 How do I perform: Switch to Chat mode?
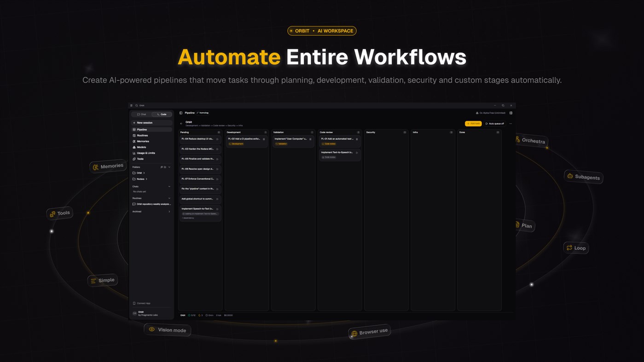pyautogui.click(x=142, y=115)
